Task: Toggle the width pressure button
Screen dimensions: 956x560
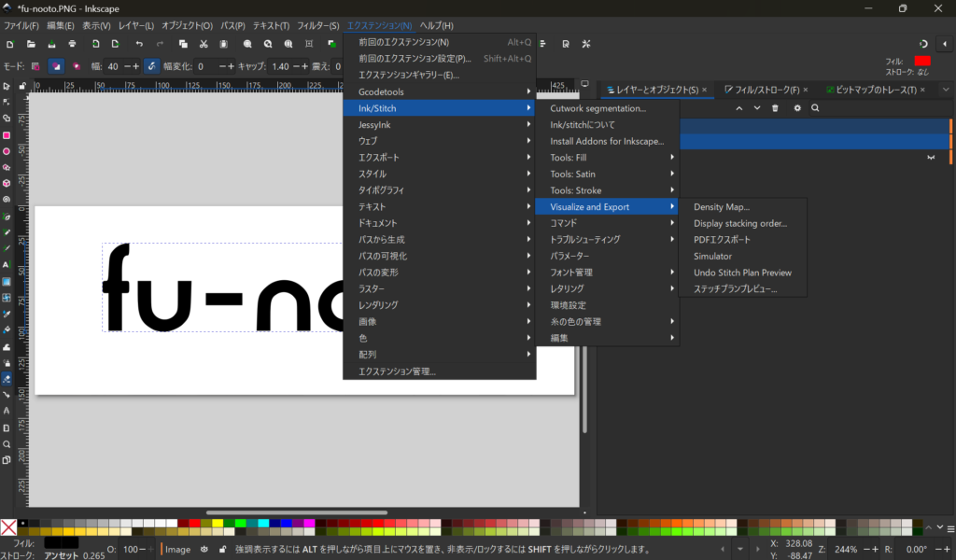Action: coord(151,66)
